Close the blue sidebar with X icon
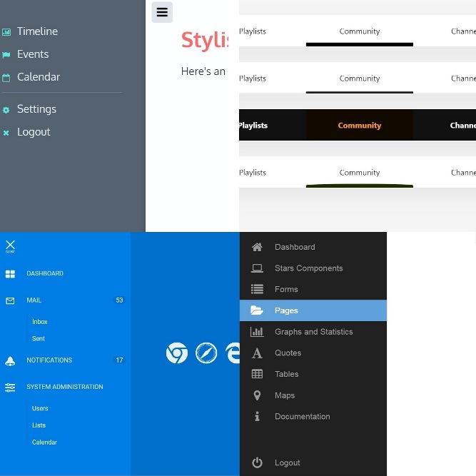 [x=10, y=245]
